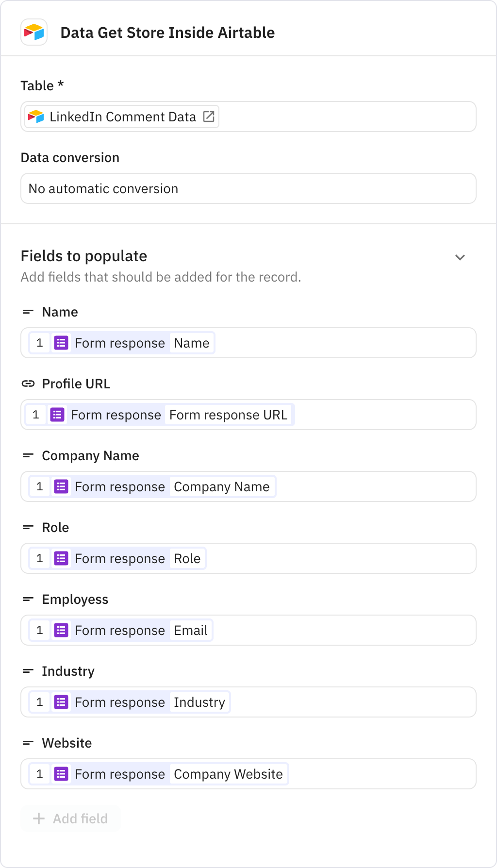Click the Data Get Store Inside Airtable title

coord(167,33)
